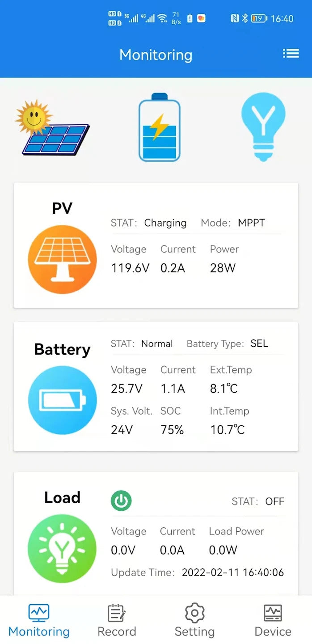Tap the PV Power 28W reading
This screenshot has width=312, height=644.
coord(223,268)
